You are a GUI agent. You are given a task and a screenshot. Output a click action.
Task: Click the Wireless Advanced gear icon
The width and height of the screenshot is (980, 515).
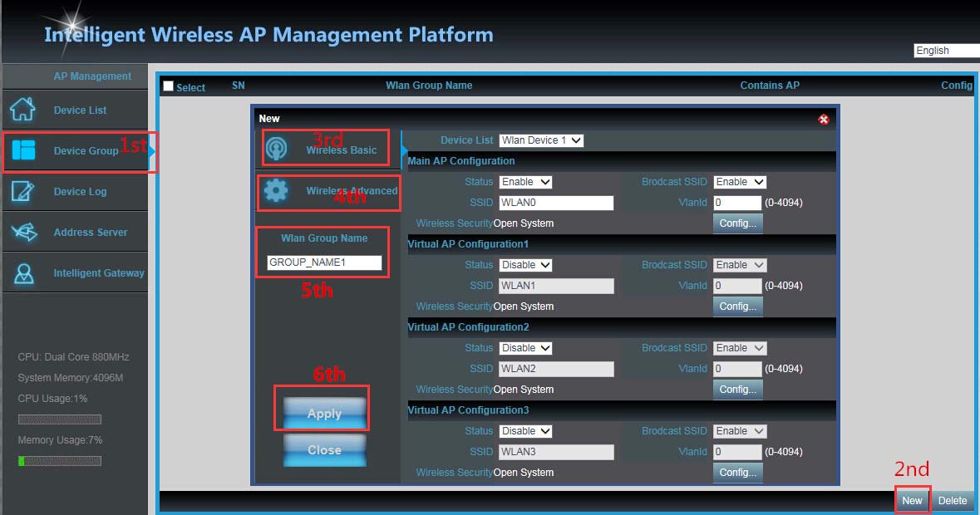coord(276,190)
